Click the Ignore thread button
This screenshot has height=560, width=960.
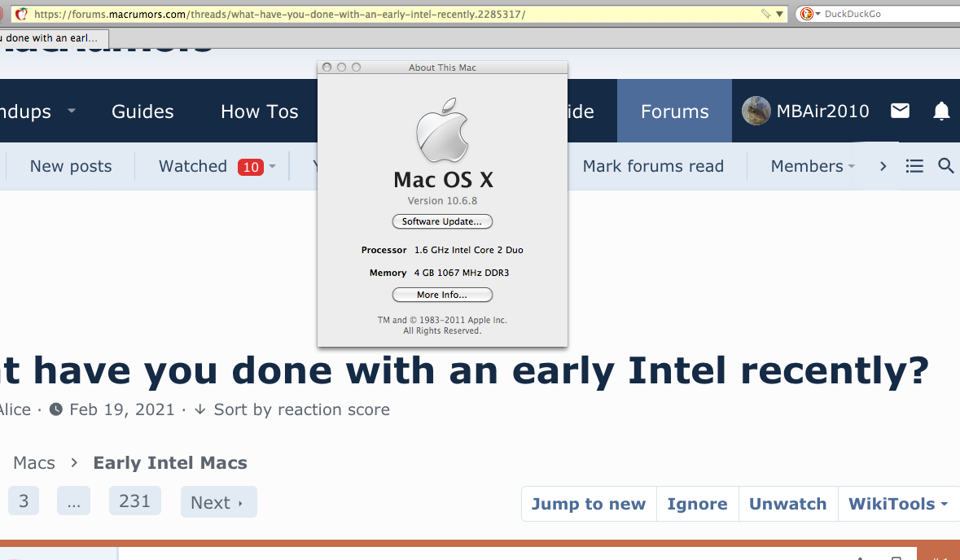tap(697, 504)
